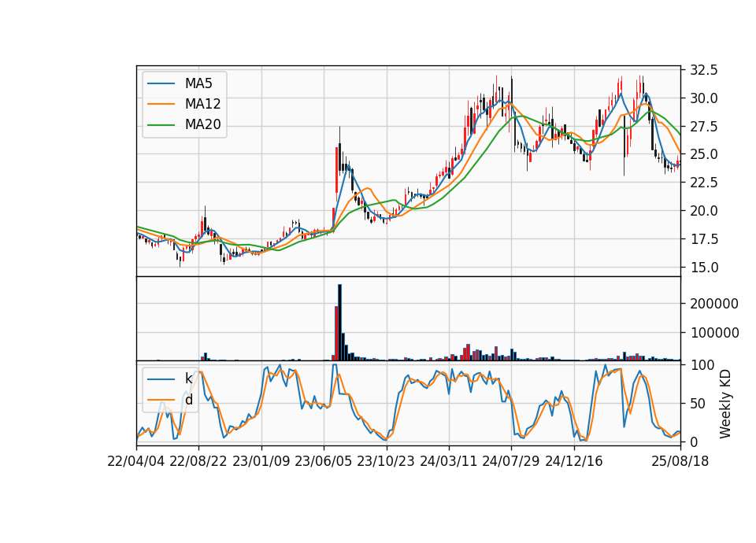Click the 27.5 price axis value
Viewport: 756px width, 543px height.
pos(704,127)
